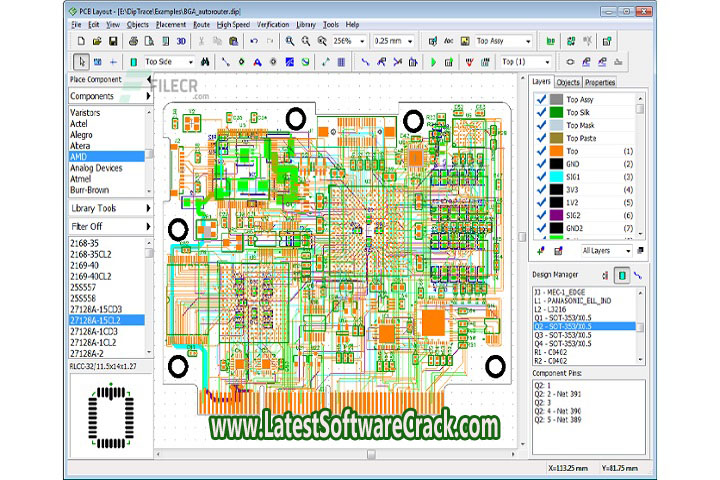Click the Zoom In magnifier icon
Screen dimensions: 720x480
[x=290, y=41]
